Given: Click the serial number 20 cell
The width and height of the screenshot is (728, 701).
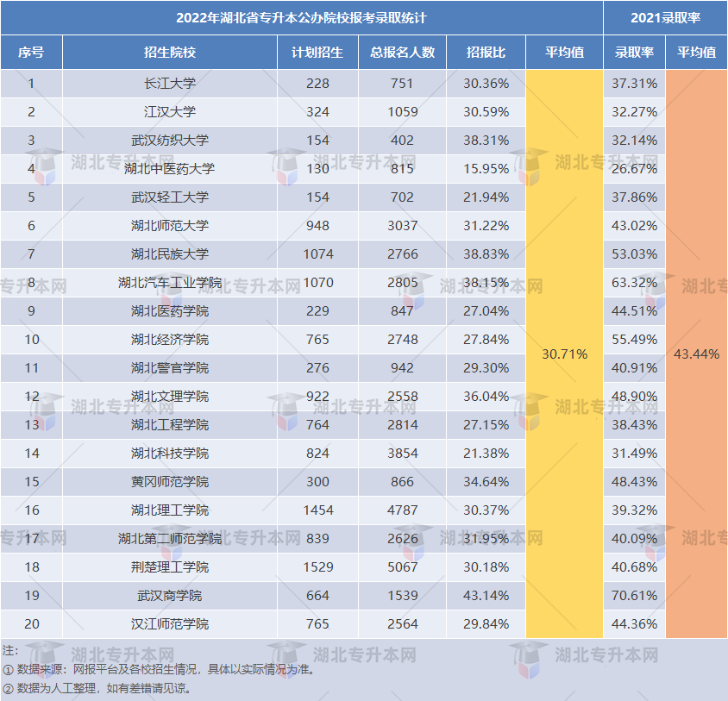Looking at the screenshot, I should click(x=32, y=624).
